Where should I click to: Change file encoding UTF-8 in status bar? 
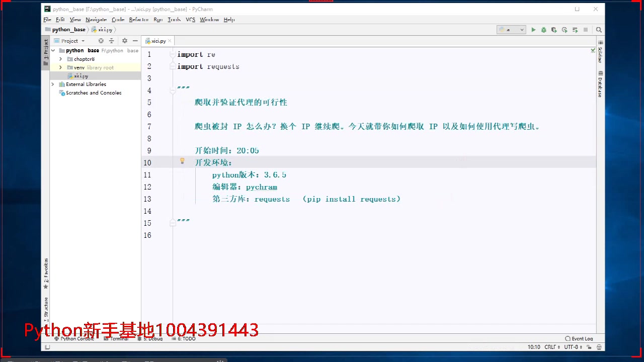[573, 347]
